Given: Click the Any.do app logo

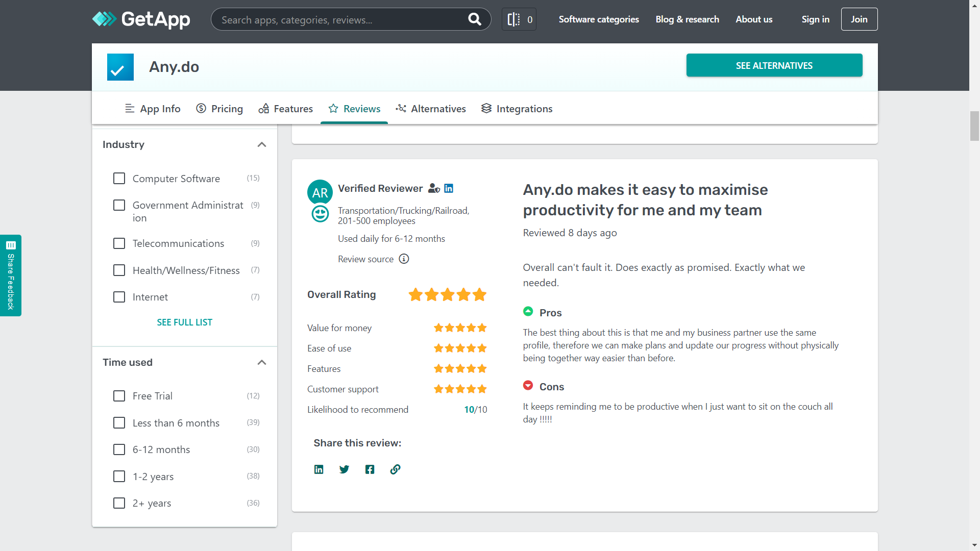Looking at the screenshot, I should (x=120, y=67).
